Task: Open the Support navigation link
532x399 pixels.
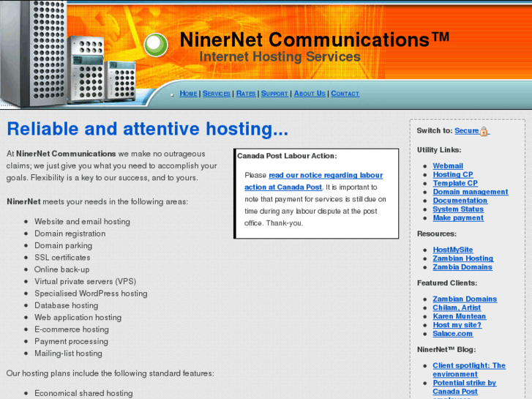Action: point(274,94)
